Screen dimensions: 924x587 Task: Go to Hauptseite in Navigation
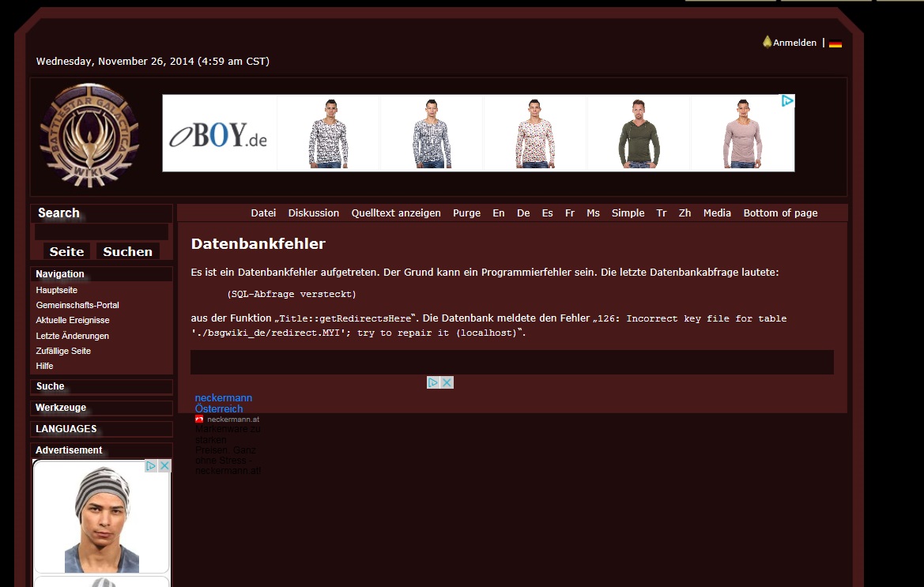(x=57, y=290)
